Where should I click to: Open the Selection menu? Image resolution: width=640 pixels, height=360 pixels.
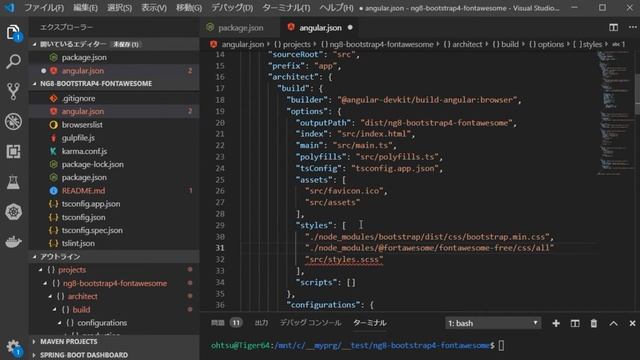pos(119,8)
